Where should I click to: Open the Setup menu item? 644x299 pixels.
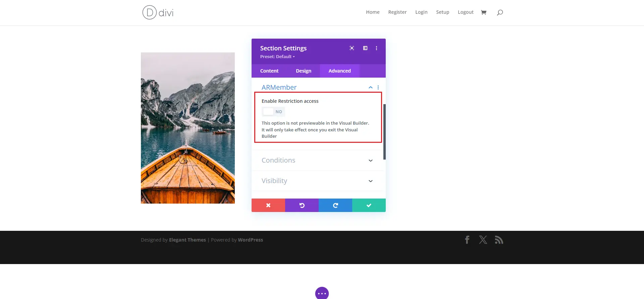pos(442,12)
